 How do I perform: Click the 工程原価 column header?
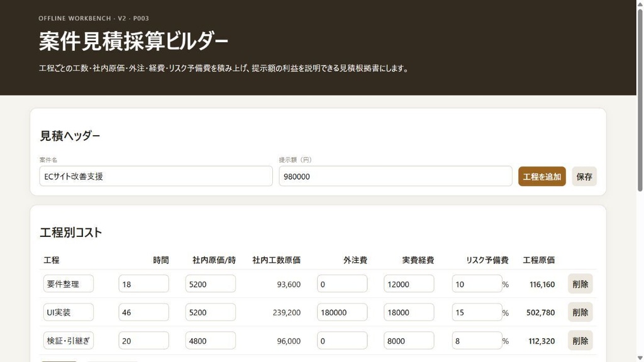tap(538, 260)
